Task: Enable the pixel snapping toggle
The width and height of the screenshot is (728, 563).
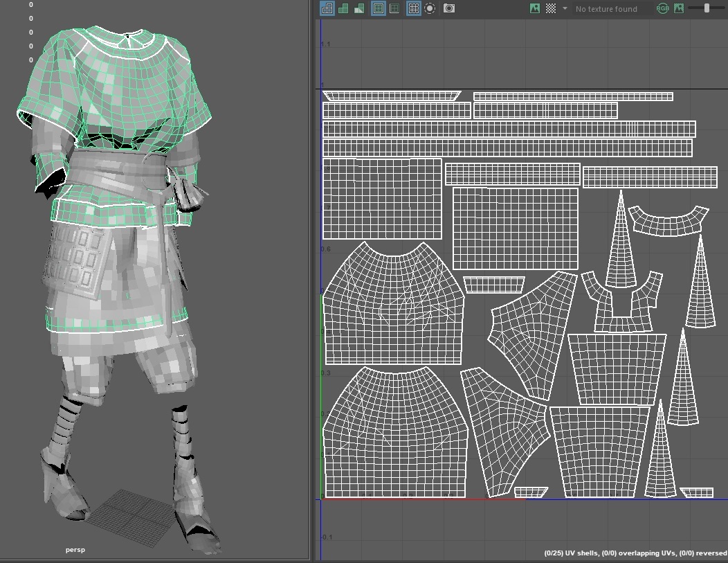Action: [430, 8]
